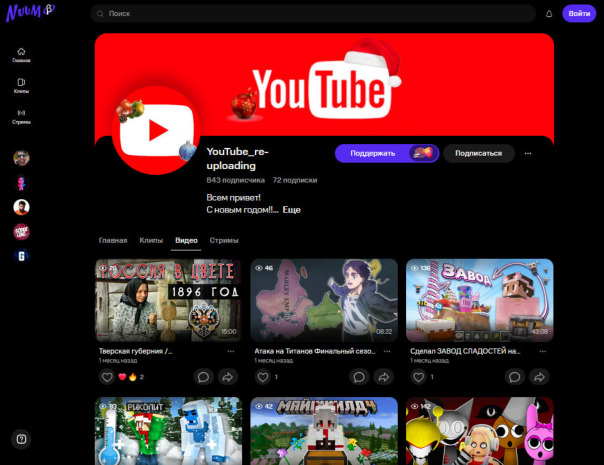Open options for Сделал ЗАВОД СЛАДОСТЕЙ video
The image size is (604, 465).
[x=542, y=351]
